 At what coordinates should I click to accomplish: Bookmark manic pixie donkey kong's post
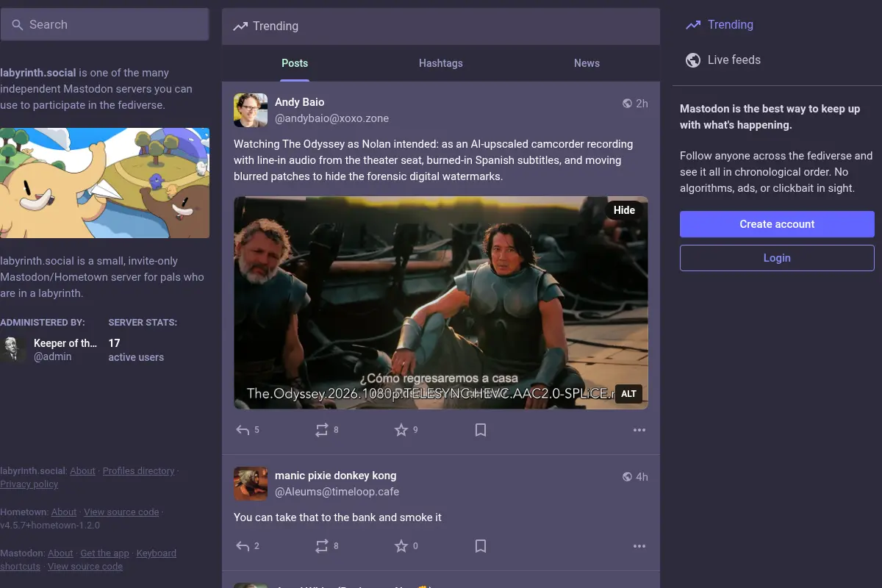[x=481, y=546]
